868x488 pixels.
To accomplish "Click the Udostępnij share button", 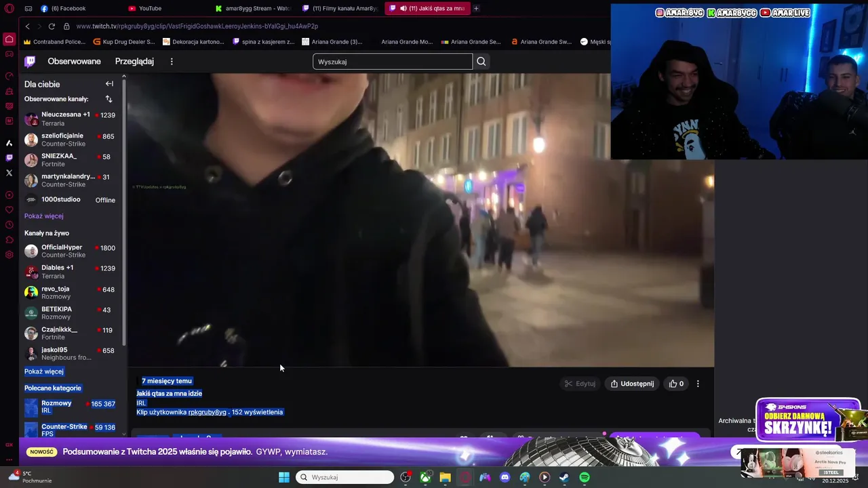I will [632, 384].
